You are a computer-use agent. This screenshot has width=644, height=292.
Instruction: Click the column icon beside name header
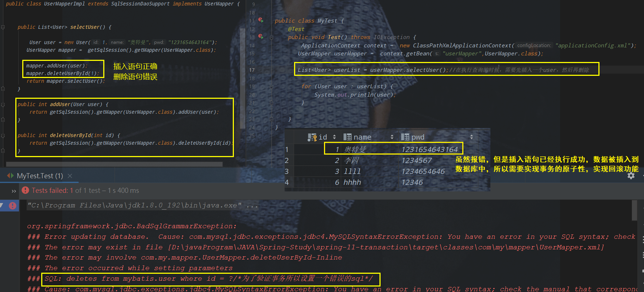click(347, 137)
